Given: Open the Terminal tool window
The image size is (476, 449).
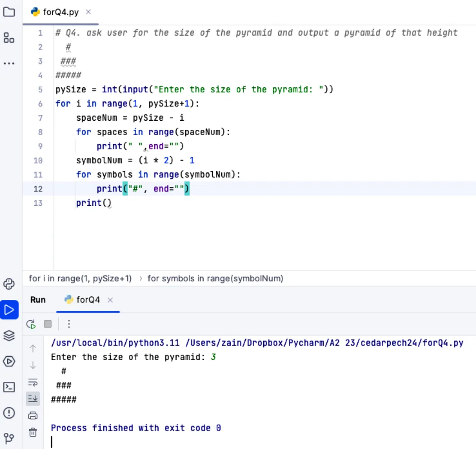Looking at the screenshot, I should (9, 387).
